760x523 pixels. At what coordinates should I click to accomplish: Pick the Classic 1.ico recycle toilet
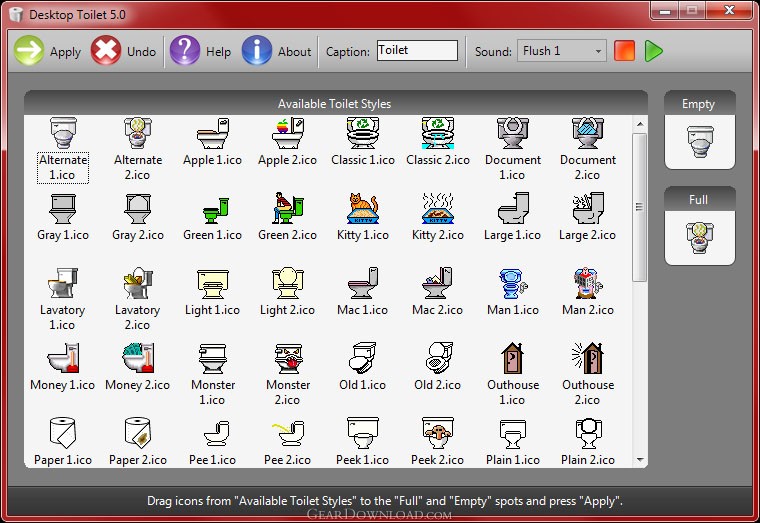click(x=363, y=133)
